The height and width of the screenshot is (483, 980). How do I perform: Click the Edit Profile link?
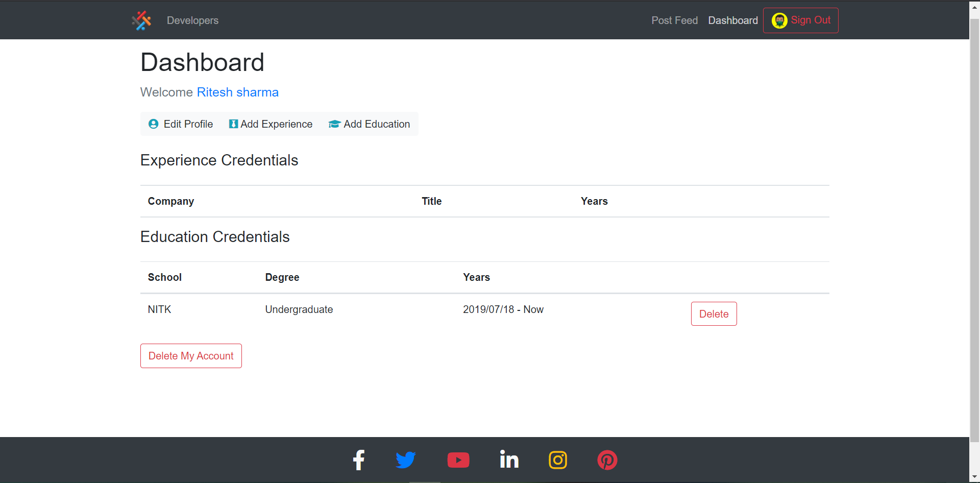click(x=188, y=124)
